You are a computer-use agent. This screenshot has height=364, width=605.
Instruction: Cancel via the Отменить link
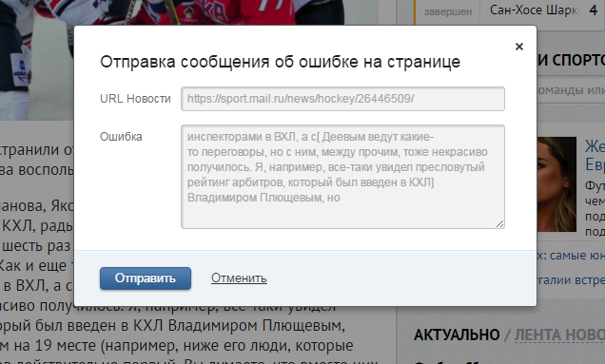(x=239, y=278)
